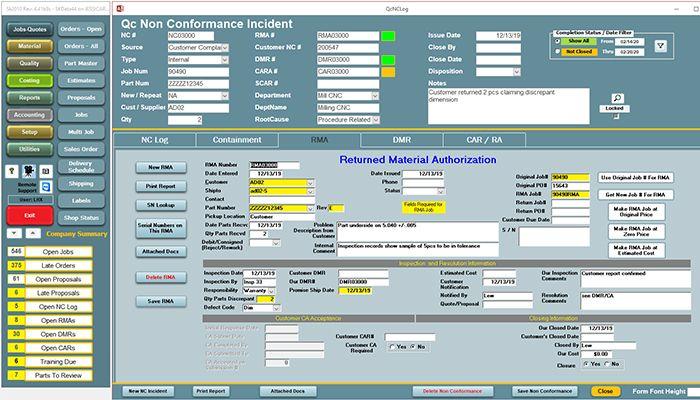Screen dimensions: 700x400
Task: Click the magnifier search icon above Locked
Action: click(x=617, y=99)
